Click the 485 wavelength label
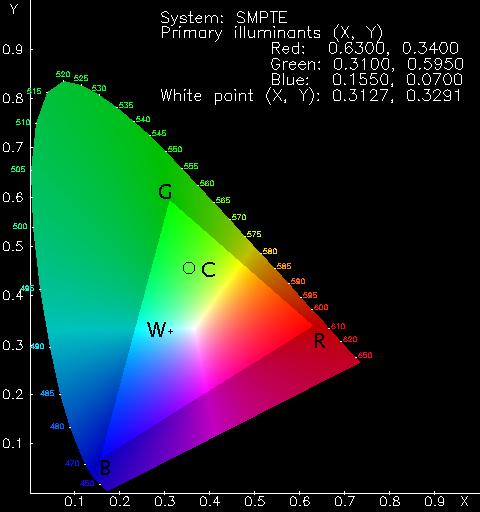This screenshot has height=512, width=480. pos(47,393)
